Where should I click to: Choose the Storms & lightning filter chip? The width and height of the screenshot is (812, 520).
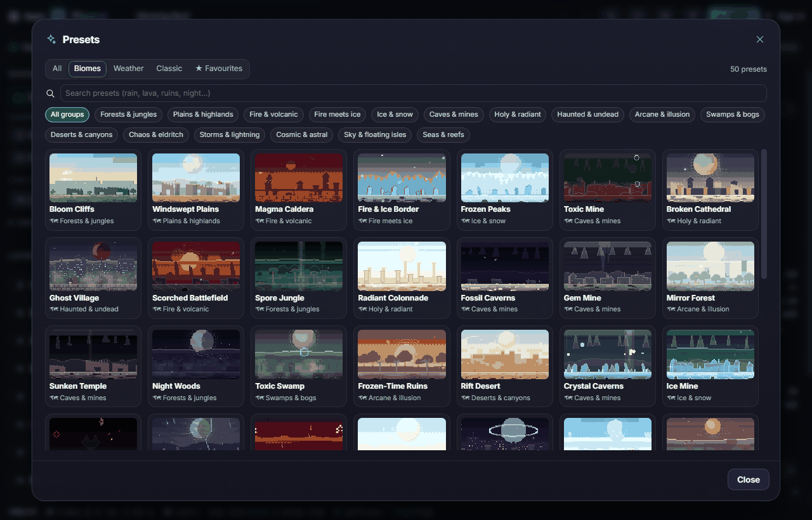(x=230, y=135)
